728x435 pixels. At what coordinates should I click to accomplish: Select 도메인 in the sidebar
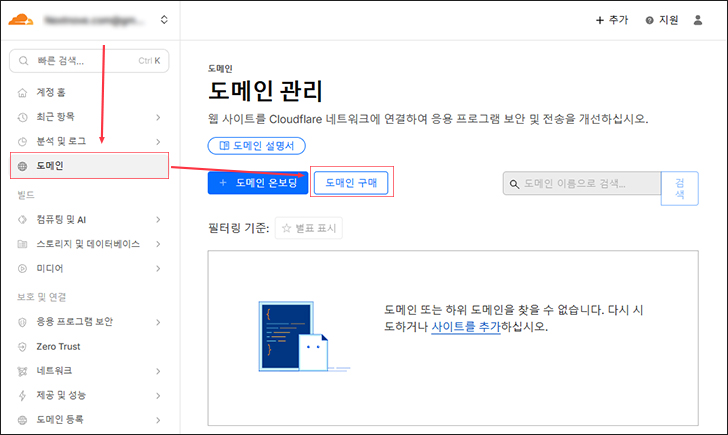point(89,166)
